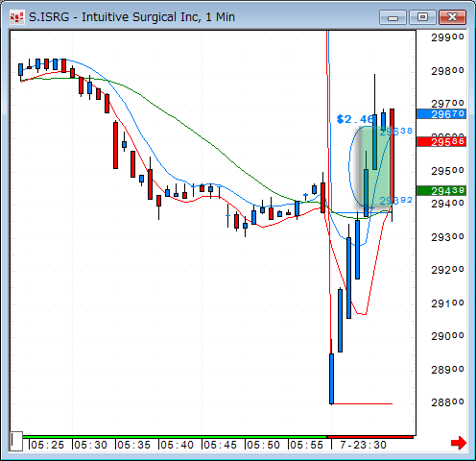Click the 05:45 time axis label
The height and width of the screenshot is (461, 476).
[220, 445]
